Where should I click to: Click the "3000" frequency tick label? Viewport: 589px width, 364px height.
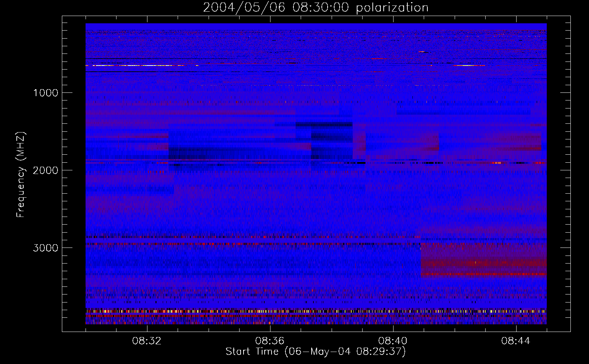click(46, 248)
